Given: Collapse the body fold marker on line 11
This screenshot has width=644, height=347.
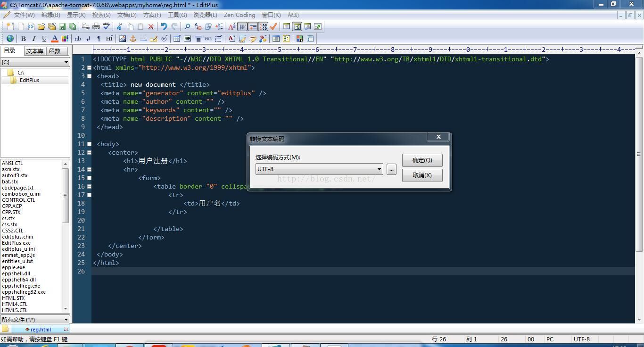Looking at the screenshot, I should click(x=89, y=144).
